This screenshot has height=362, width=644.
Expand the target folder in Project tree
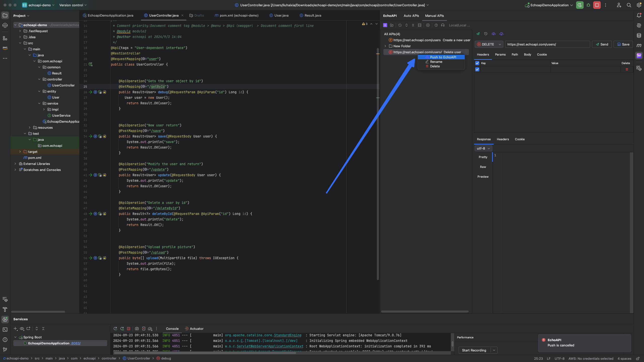(x=20, y=152)
